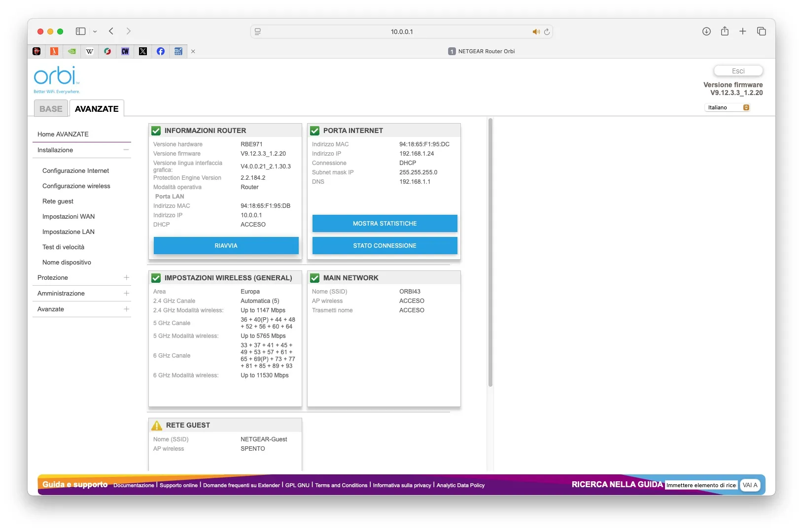
Task: Open the Italiano language dropdown
Action: coord(728,107)
